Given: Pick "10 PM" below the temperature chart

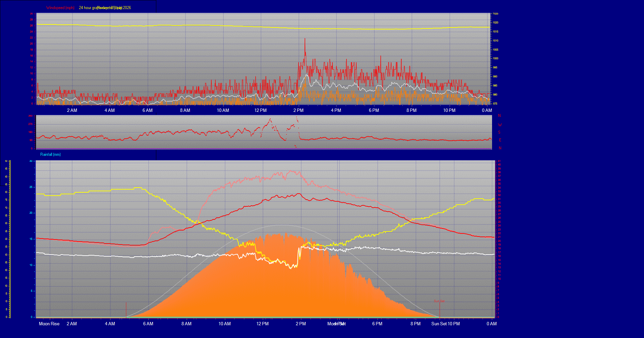Looking at the screenshot, I should [x=454, y=324].
